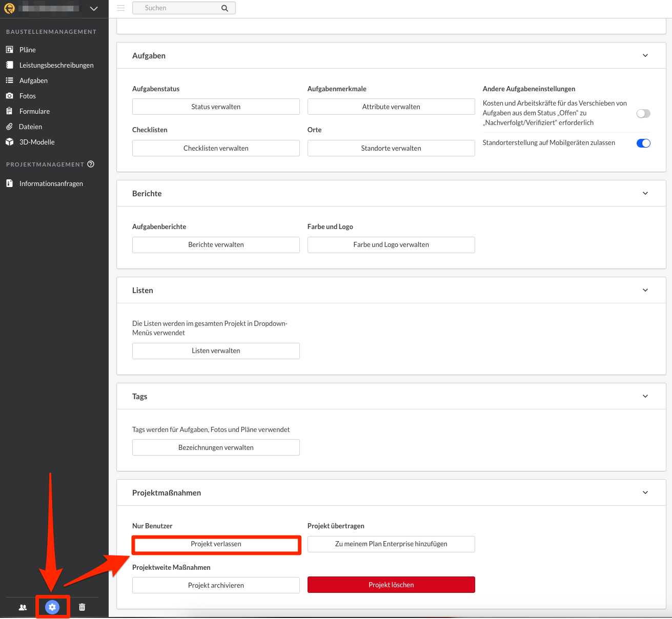This screenshot has width=672, height=619.
Task: Collapse the Berichte section chevron
Action: [645, 193]
